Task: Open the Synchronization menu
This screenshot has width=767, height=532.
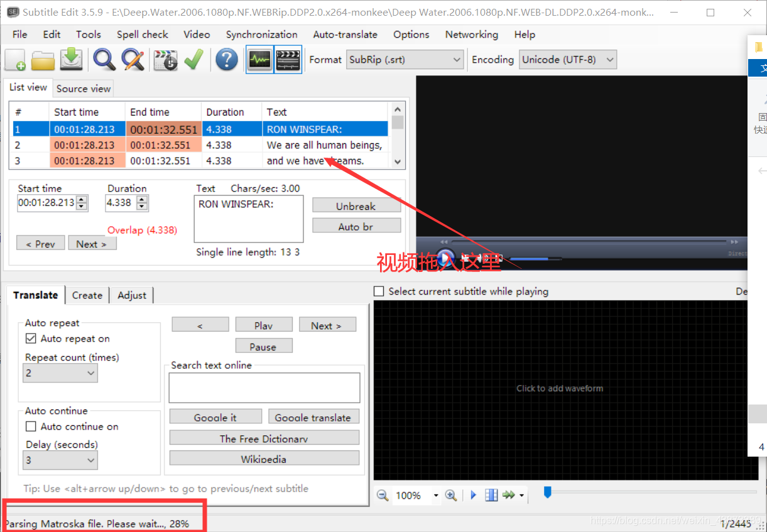Action: tap(262, 35)
